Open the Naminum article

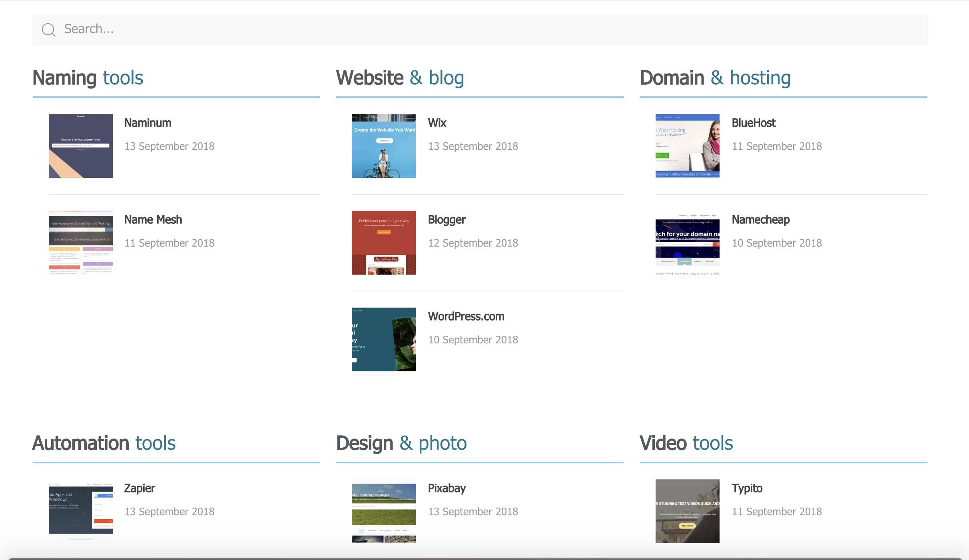coord(147,123)
